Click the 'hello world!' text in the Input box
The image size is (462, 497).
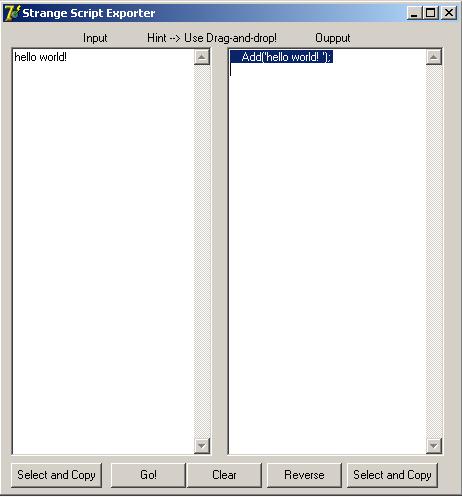40,57
